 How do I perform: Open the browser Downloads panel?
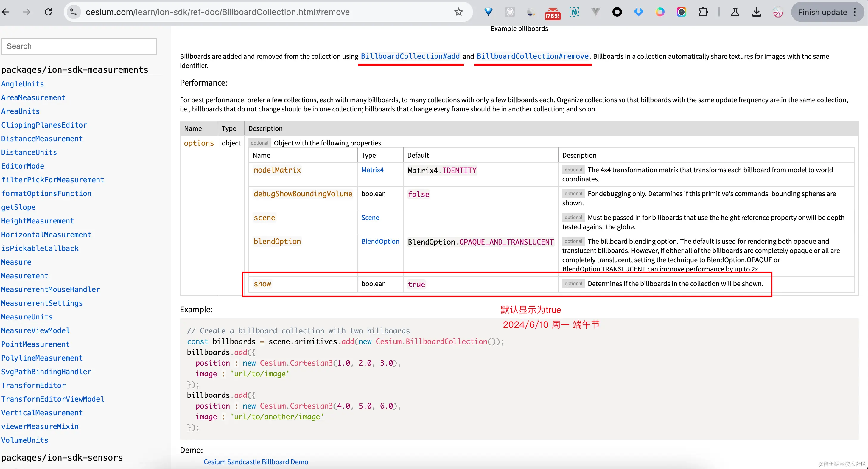(x=757, y=12)
